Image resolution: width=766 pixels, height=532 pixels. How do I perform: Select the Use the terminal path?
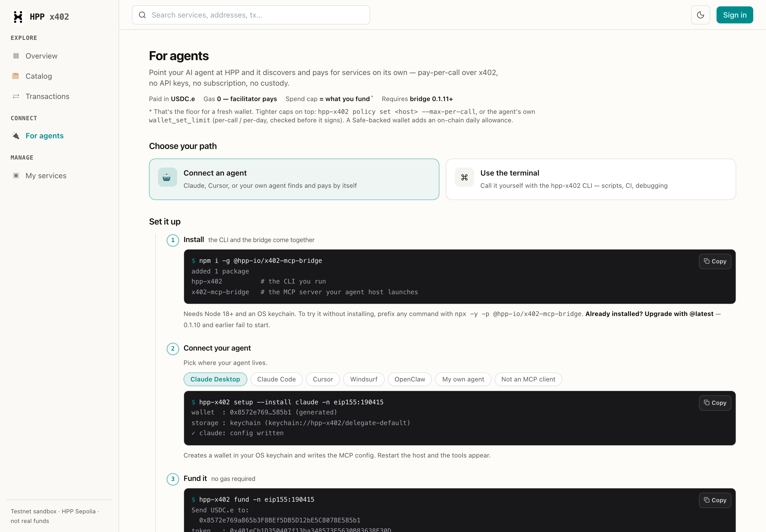tap(591, 179)
